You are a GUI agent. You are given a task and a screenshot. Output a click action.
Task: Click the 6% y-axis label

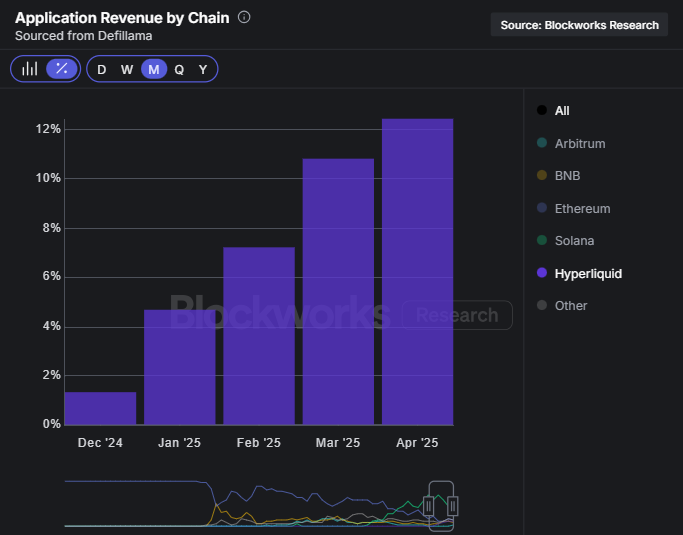51,276
